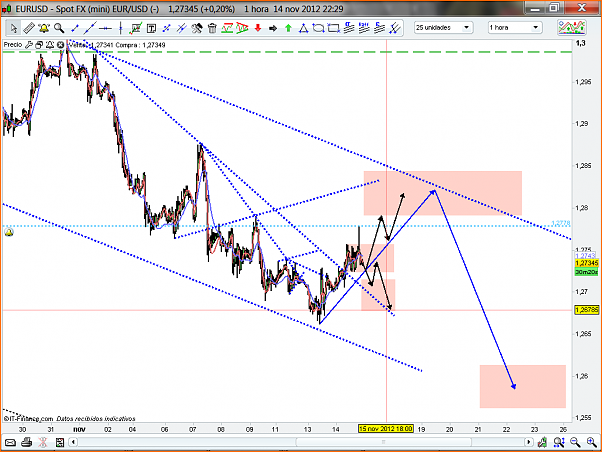Insert a black right arrow marker

pos(273,28)
